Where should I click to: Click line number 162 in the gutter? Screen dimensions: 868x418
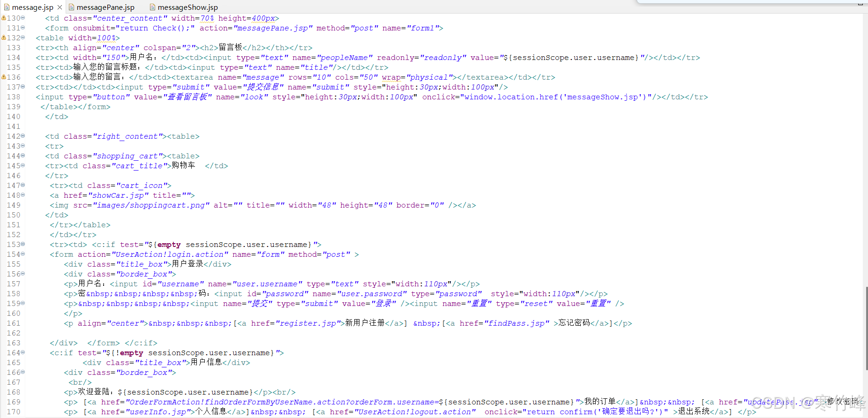(x=14, y=333)
